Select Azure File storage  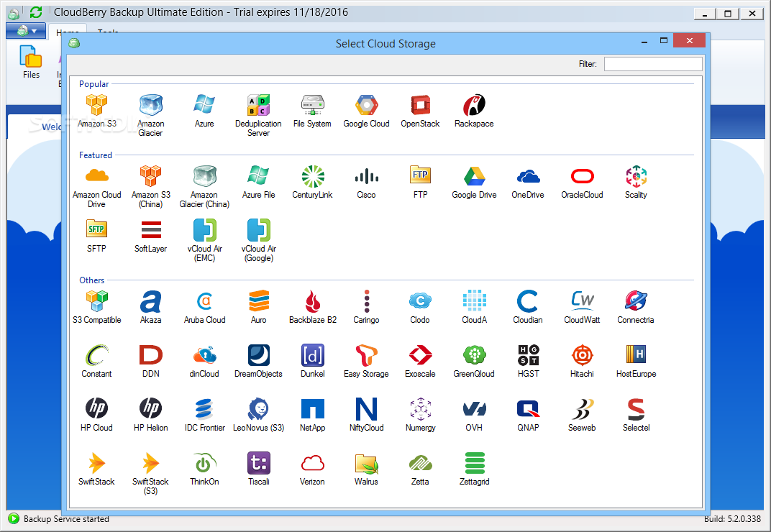click(258, 183)
